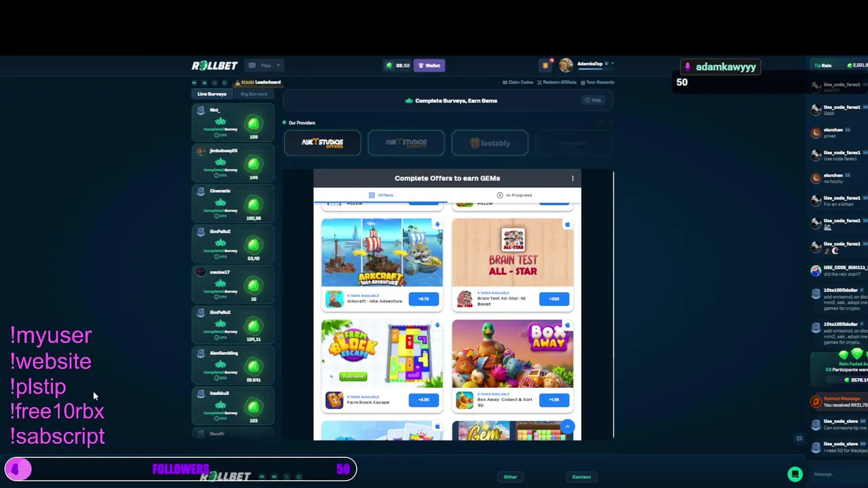Click the Help button in surveys banner
868x488 pixels.
(x=593, y=100)
